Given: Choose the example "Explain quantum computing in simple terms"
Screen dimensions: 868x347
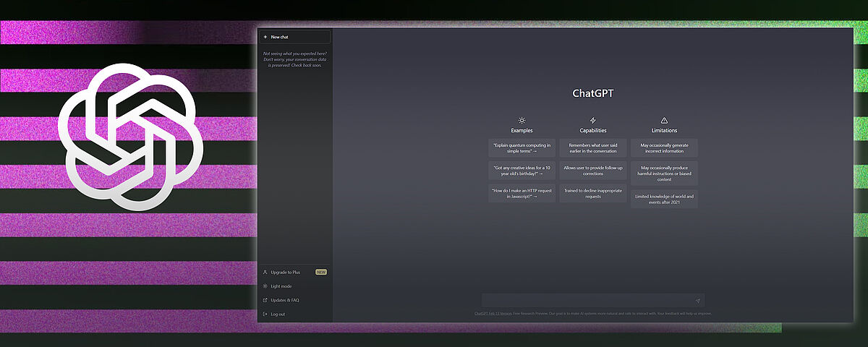Looking at the screenshot, I should pyautogui.click(x=522, y=148).
